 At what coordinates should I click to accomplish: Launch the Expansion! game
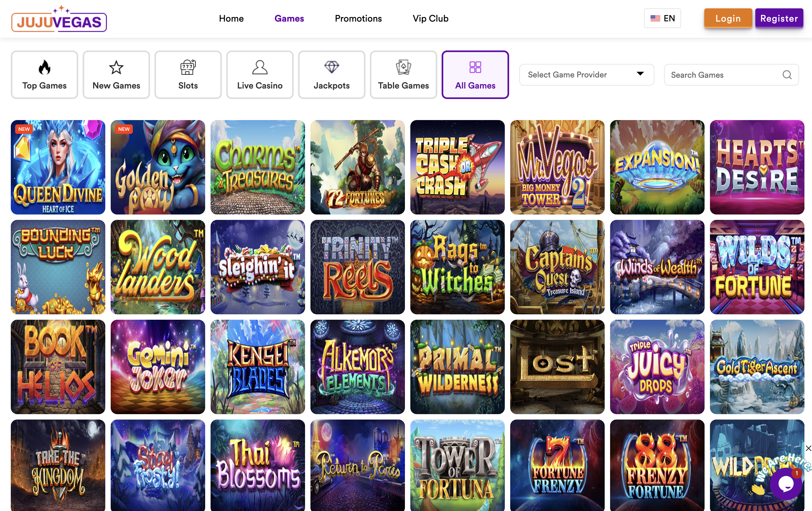coord(657,167)
